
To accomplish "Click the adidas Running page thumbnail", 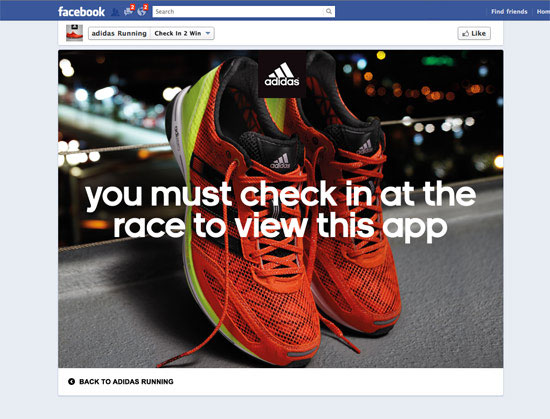I will [74, 33].
